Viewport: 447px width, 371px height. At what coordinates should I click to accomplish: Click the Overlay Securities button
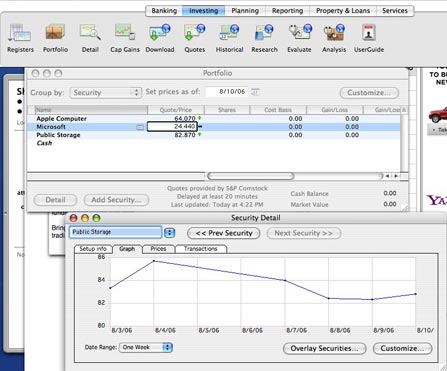tap(324, 348)
